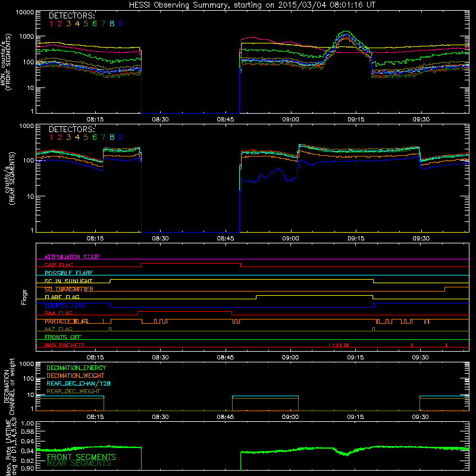Image resolution: width=476 pixels, height=476 pixels.
Task: Select detector 9 legend number in front segments plot
Action: coord(121,24)
